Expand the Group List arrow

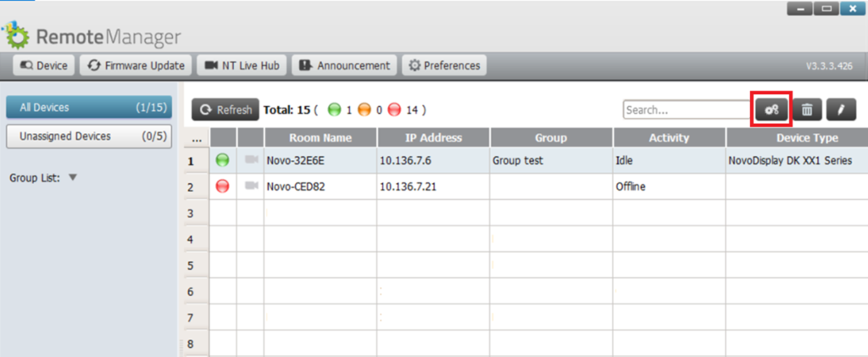[x=73, y=178]
